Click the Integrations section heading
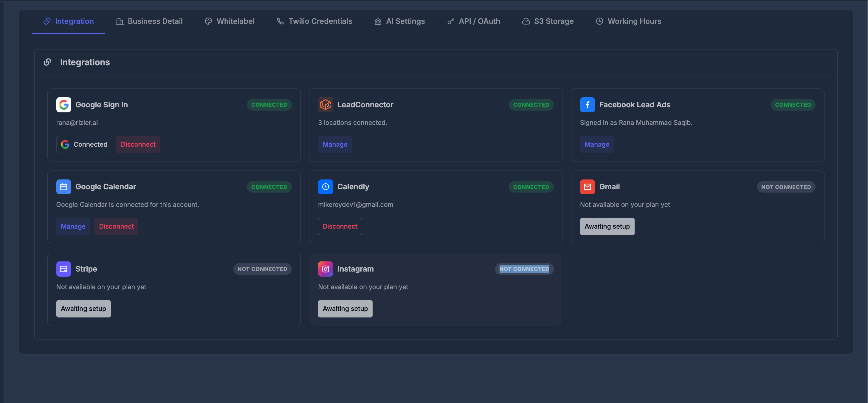The height and width of the screenshot is (403, 868). tap(85, 62)
